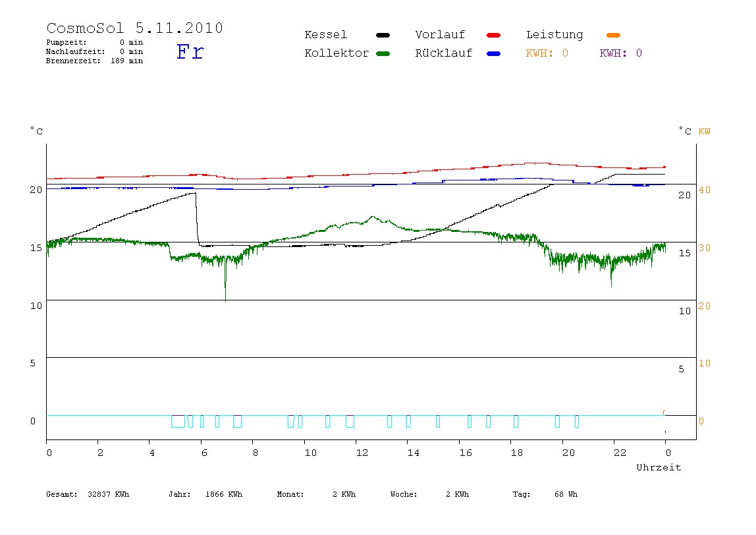Click the "Brennerzeit:" label
Image resolution: width=756 pixels, height=535 pixels.
pyautogui.click(x=73, y=61)
